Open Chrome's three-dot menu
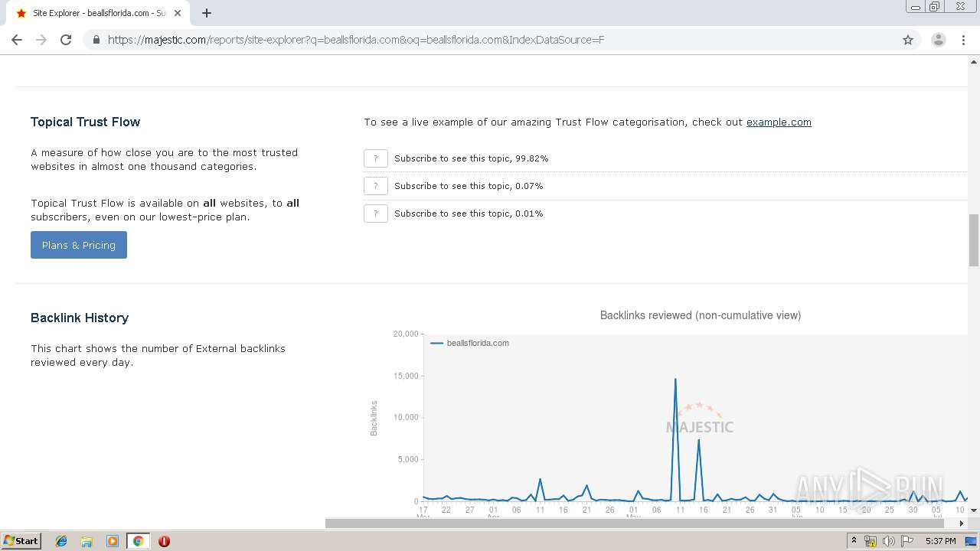Image resolution: width=980 pixels, height=551 pixels. (963, 40)
